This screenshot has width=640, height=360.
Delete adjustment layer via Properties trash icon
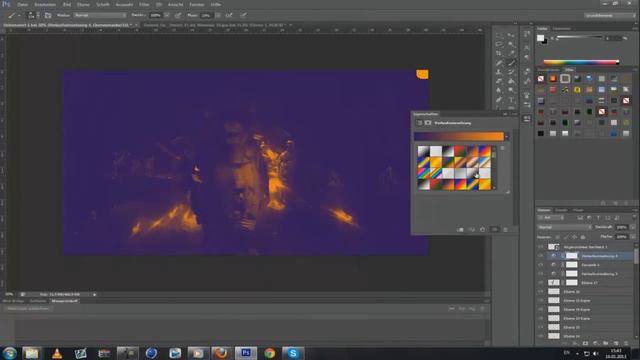tap(505, 229)
